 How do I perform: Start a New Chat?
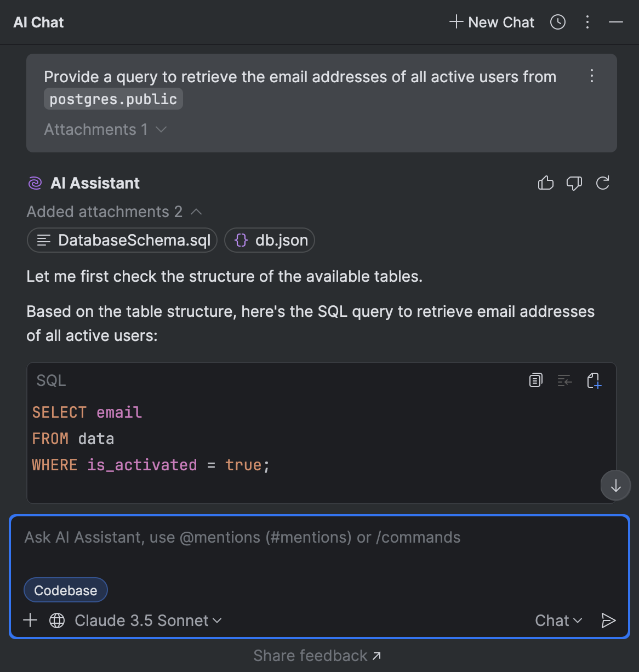coord(490,22)
